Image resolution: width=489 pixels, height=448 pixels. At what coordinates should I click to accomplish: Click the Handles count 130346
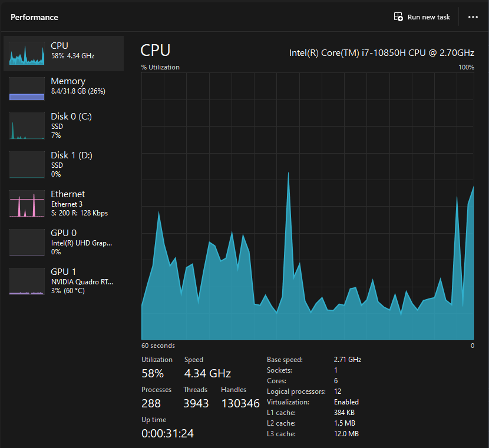[x=240, y=403]
